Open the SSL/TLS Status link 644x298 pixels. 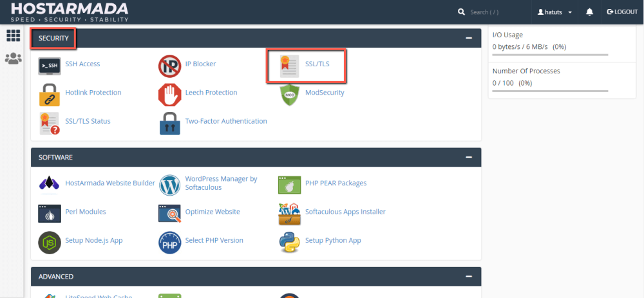coord(88,121)
